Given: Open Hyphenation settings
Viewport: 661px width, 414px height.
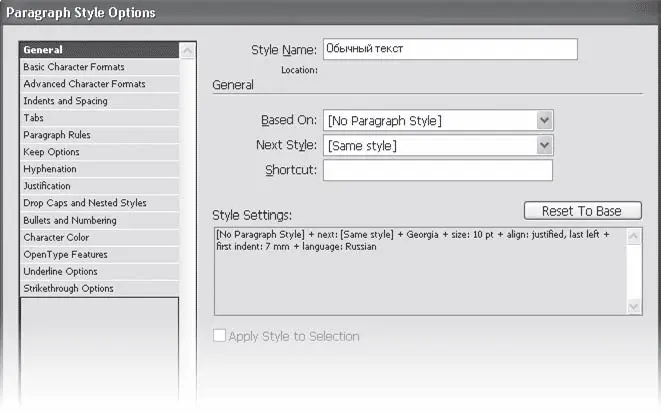Looking at the screenshot, I should (51, 169).
